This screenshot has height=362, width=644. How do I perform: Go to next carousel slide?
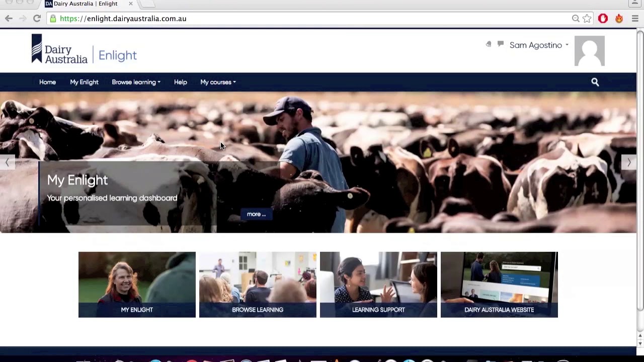point(629,162)
